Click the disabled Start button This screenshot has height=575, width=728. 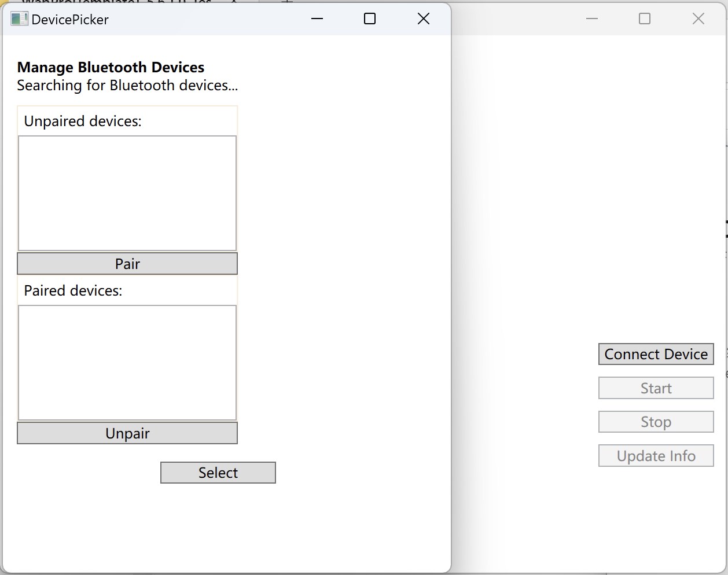(656, 388)
